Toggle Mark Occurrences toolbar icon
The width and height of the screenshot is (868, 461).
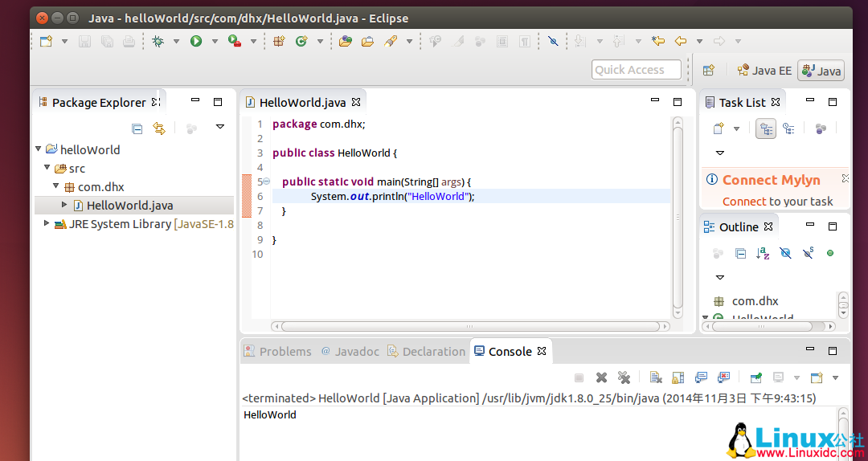tap(458, 41)
